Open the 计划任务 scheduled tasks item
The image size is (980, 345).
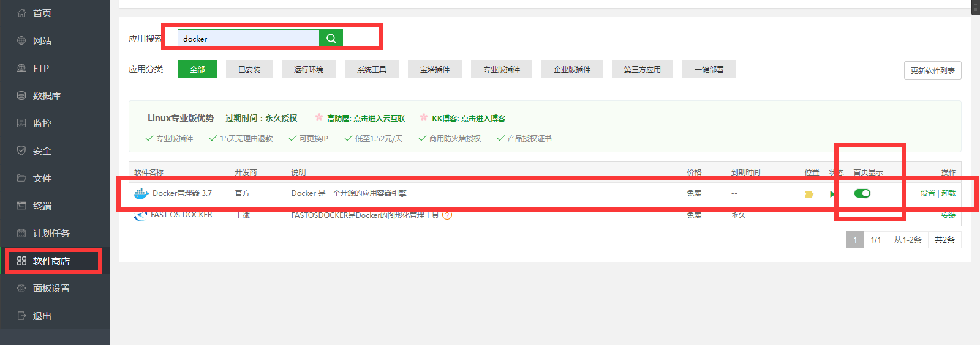(x=55, y=233)
